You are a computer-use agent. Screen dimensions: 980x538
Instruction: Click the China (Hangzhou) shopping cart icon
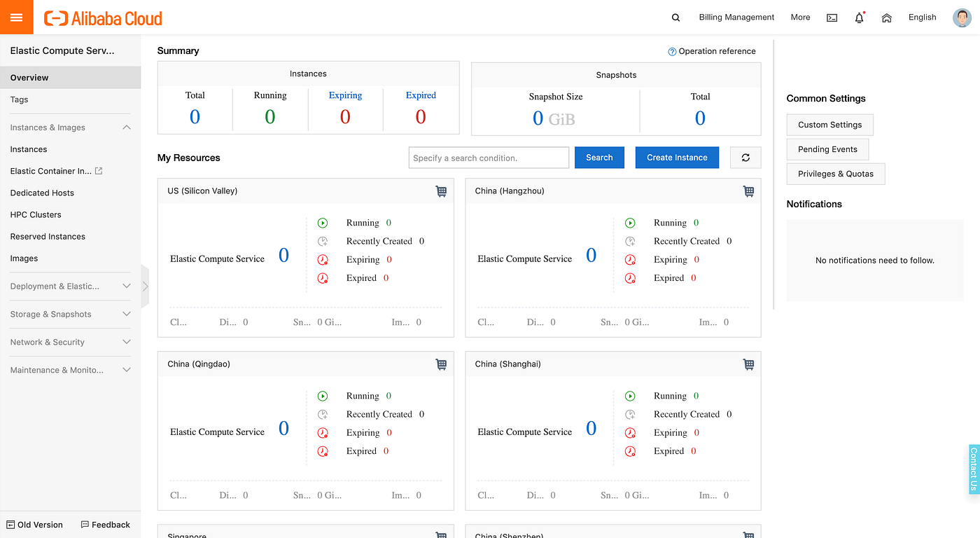tap(748, 191)
